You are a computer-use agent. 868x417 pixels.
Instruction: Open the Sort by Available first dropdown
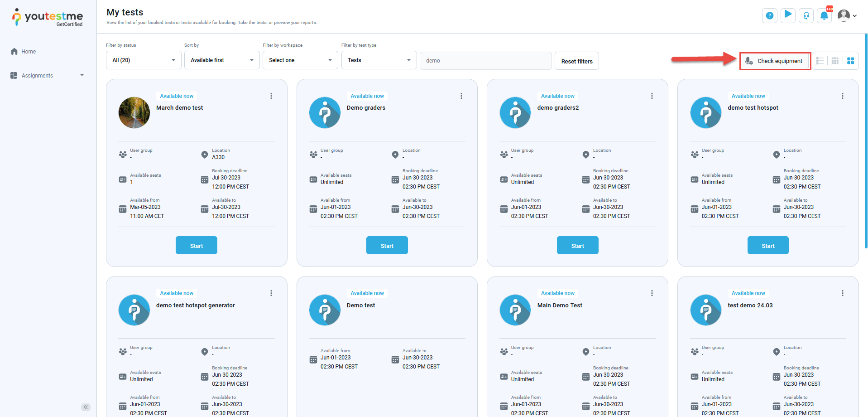(222, 60)
